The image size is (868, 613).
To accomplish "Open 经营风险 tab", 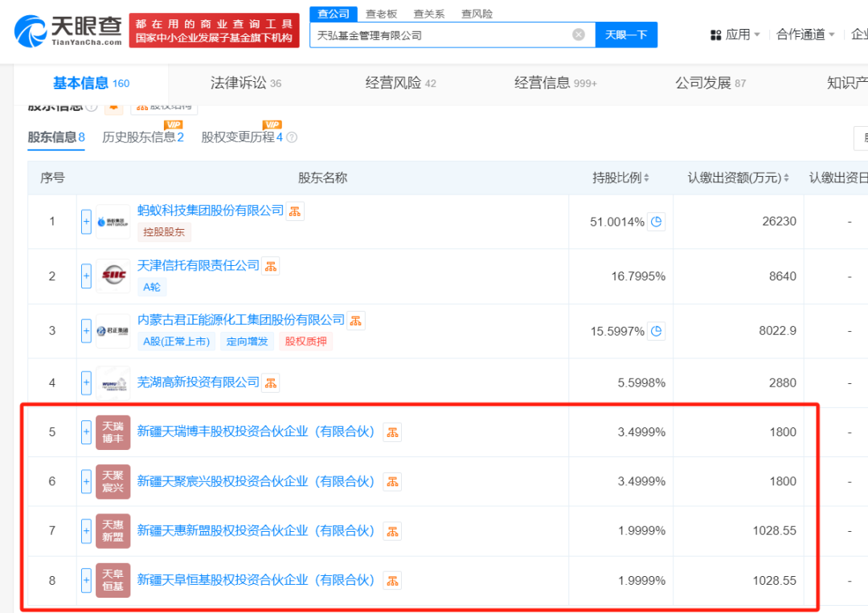I will [400, 83].
